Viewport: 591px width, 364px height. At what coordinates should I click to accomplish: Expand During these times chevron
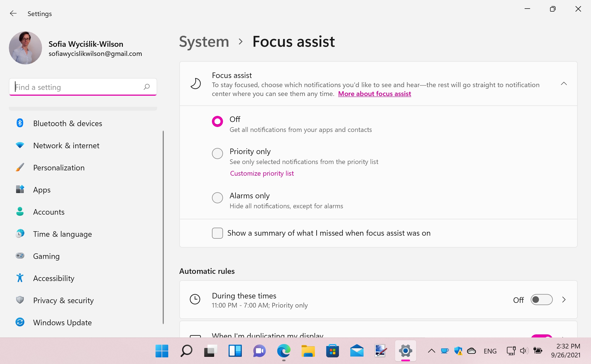564,300
